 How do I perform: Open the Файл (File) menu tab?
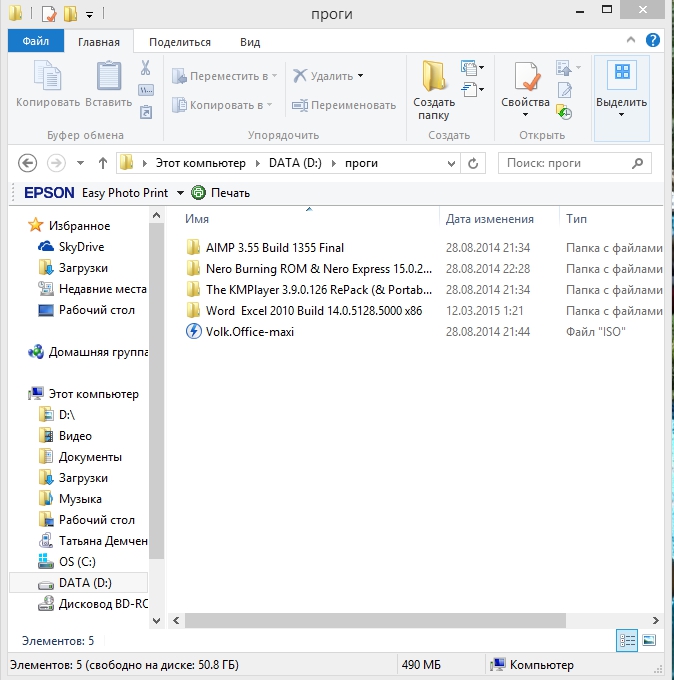click(x=36, y=42)
